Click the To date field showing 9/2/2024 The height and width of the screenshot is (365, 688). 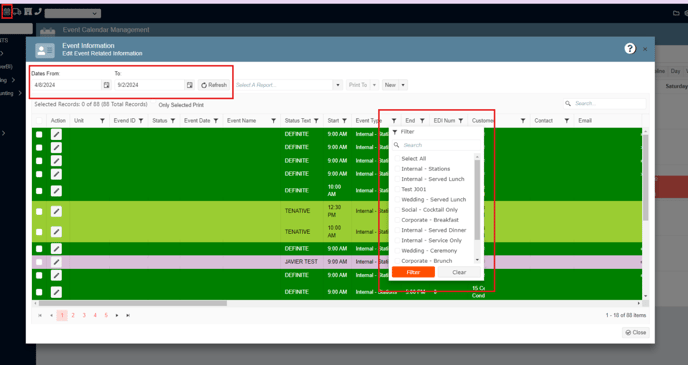(150, 85)
